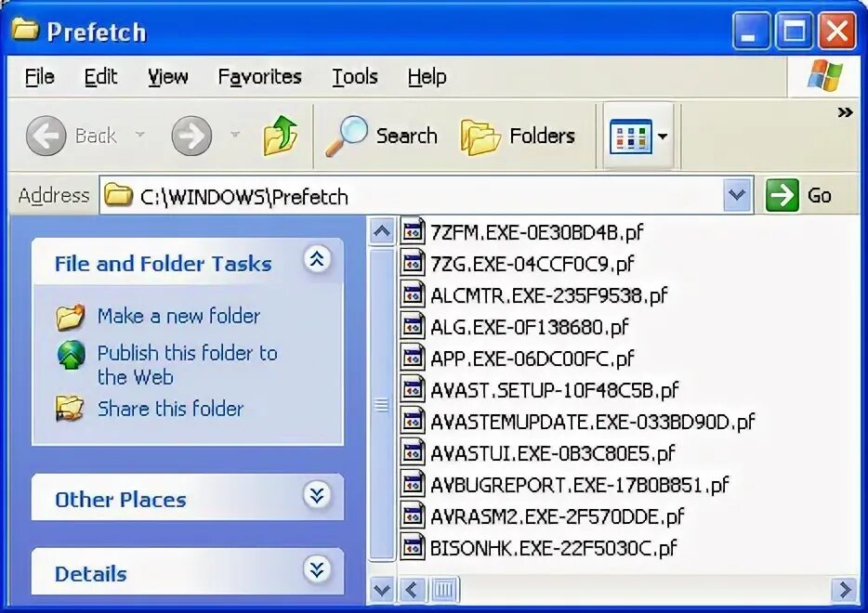
Task: Select file name AVASTEMUPDATE.EXE-033BD90D.pf
Action: click(592, 422)
